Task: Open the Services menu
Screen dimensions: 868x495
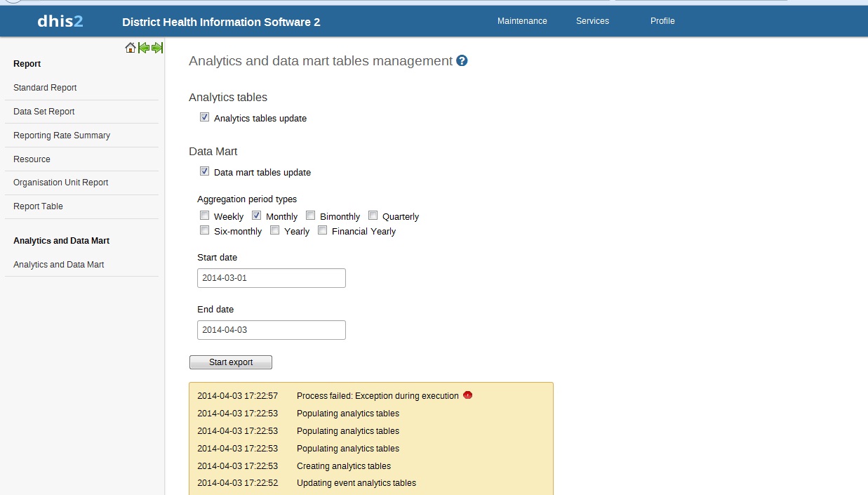Action: [x=592, y=21]
